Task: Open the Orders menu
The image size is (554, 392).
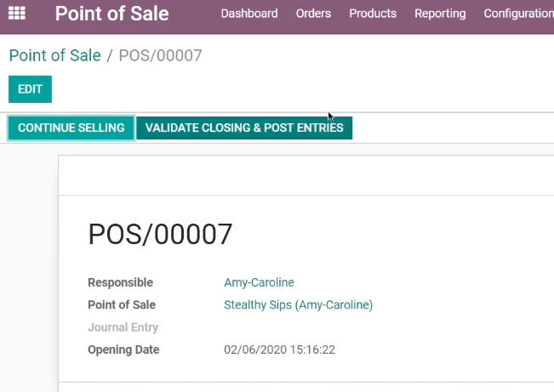Action: point(313,14)
